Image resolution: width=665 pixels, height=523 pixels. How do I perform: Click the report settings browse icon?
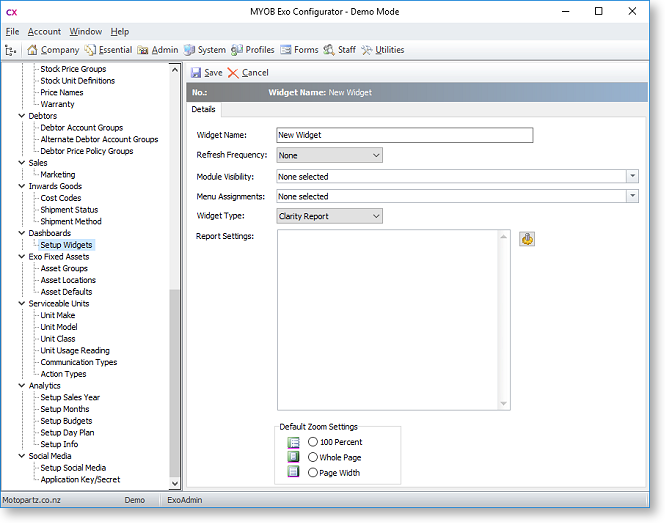coord(527,239)
